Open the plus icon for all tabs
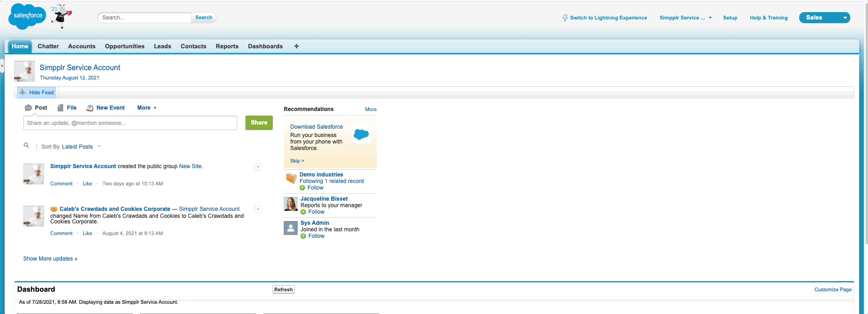The width and height of the screenshot is (868, 314). click(x=296, y=46)
